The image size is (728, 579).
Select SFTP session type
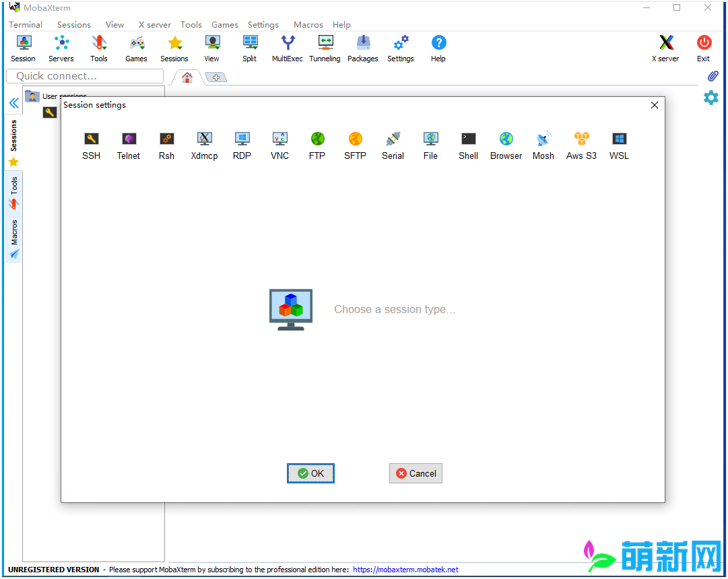355,146
